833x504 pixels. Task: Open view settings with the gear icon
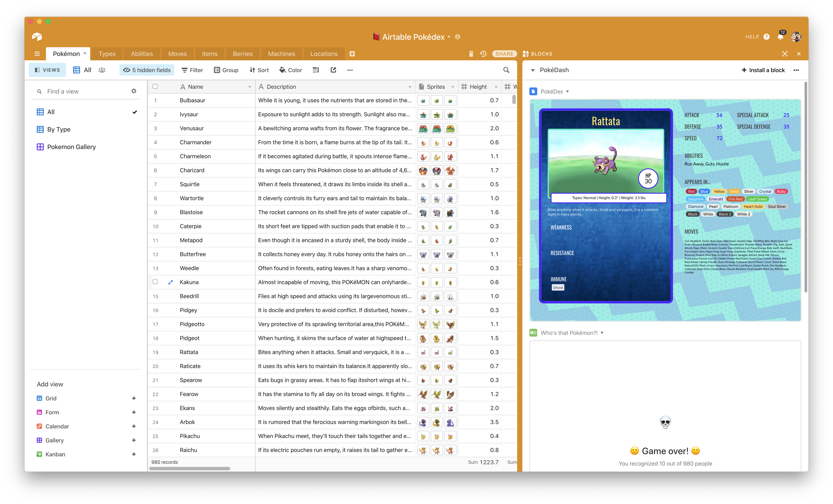coord(134,91)
